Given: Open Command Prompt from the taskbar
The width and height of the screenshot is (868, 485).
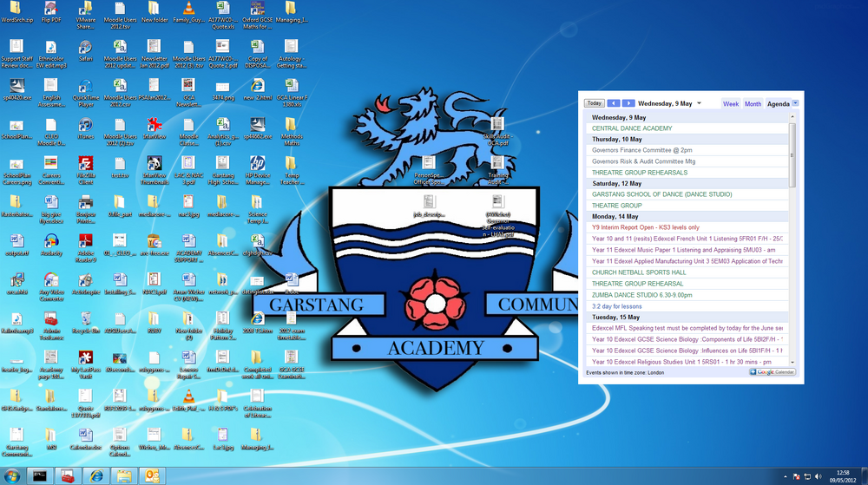Looking at the screenshot, I should 39,476.
